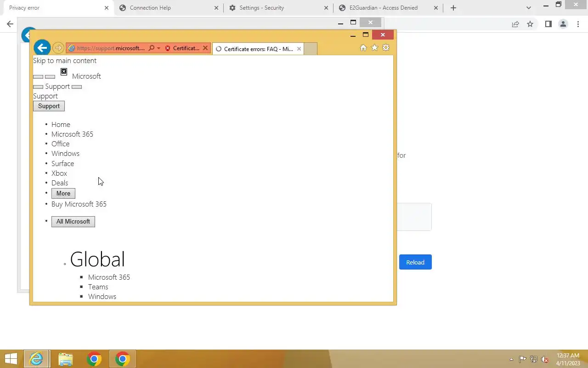Select the Certificate errors: FAQ tab
Viewport: 588px width, 368px height.
[258, 49]
